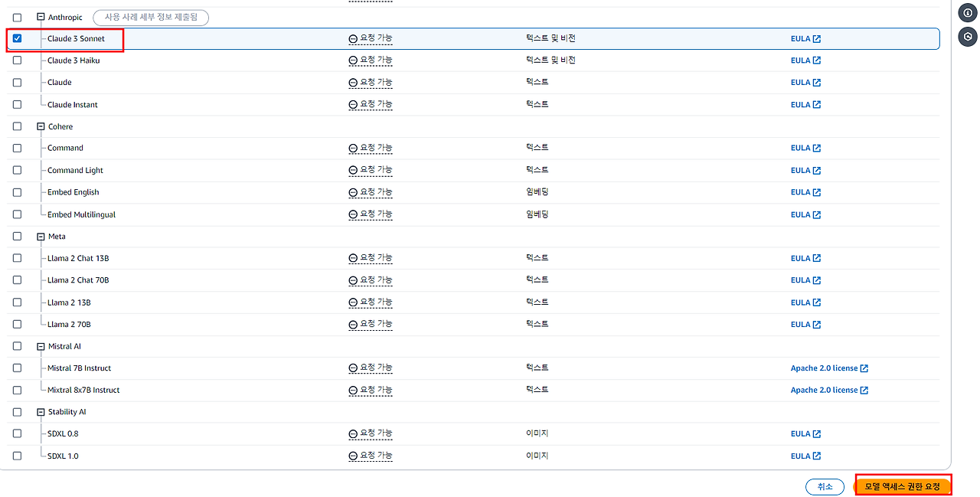Viewport: 980px width, 497px height.
Task: Click the 취소 cancel button
Action: (x=825, y=487)
